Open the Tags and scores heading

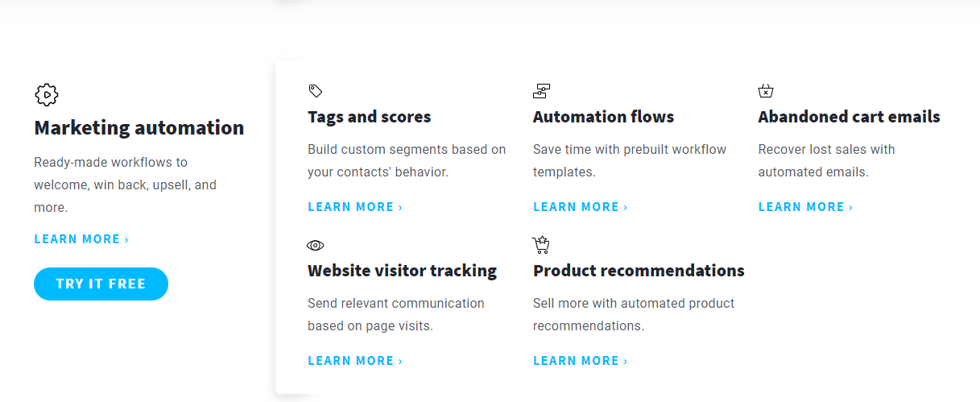pos(370,117)
